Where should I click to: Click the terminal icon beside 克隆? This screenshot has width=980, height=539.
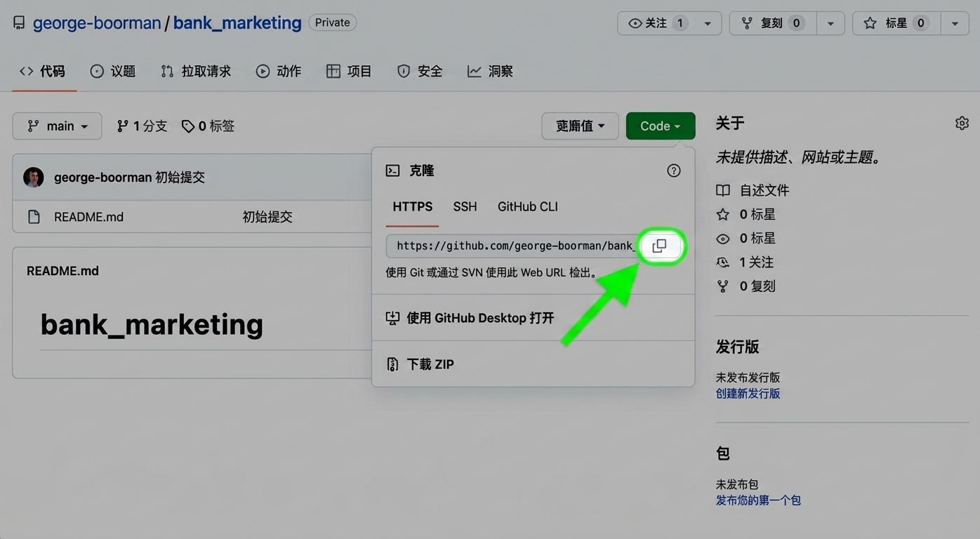coord(393,171)
